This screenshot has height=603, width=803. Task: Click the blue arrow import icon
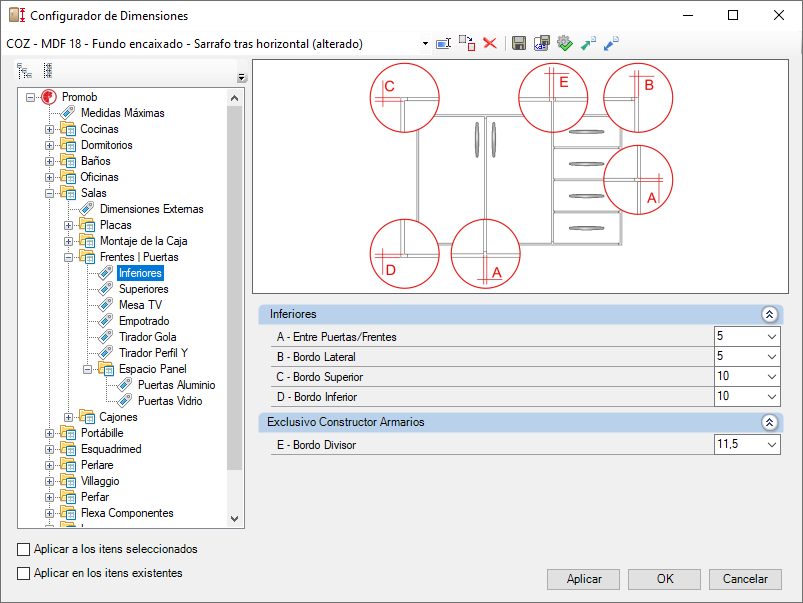point(611,44)
